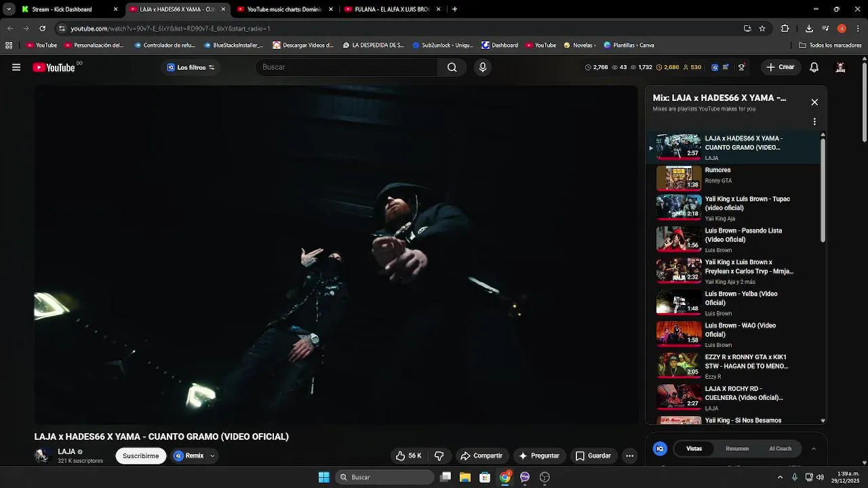Open vidIQ list icon beside the logo
The image size is (868, 488).
tap(726, 67)
